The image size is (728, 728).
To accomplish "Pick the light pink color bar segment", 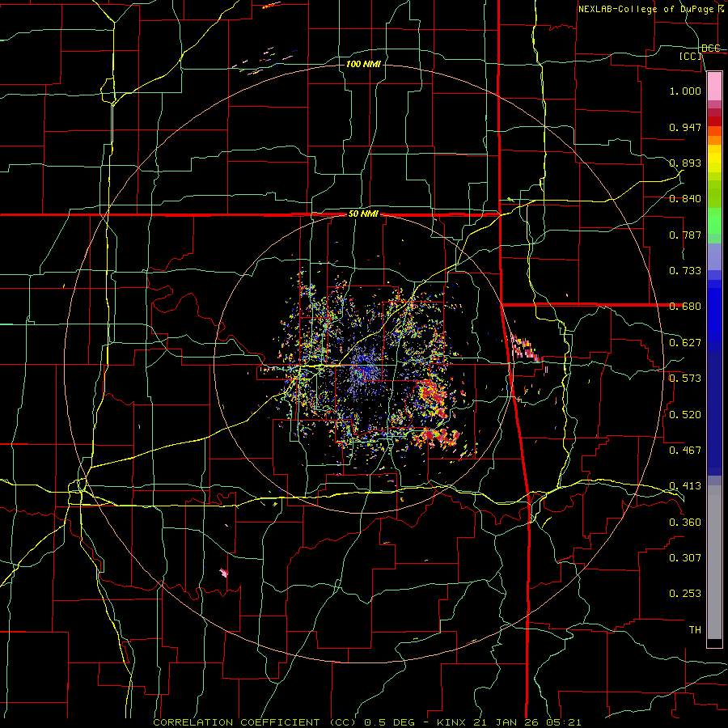I will pos(714,86).
